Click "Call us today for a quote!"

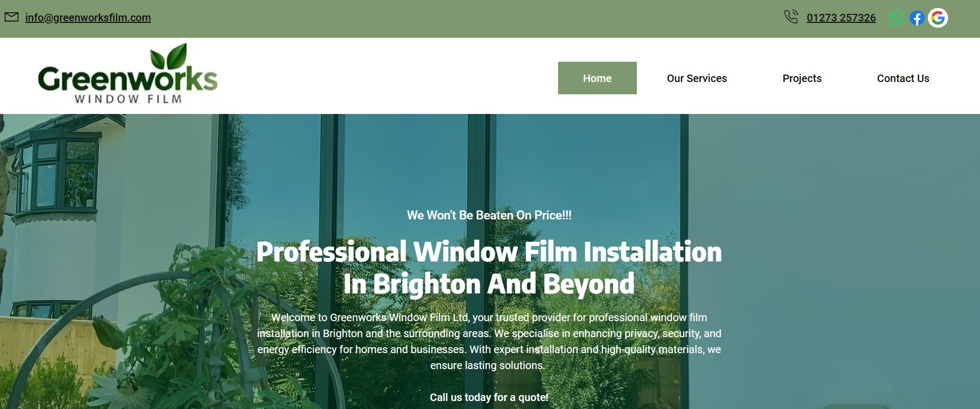(x=489, y=397)
